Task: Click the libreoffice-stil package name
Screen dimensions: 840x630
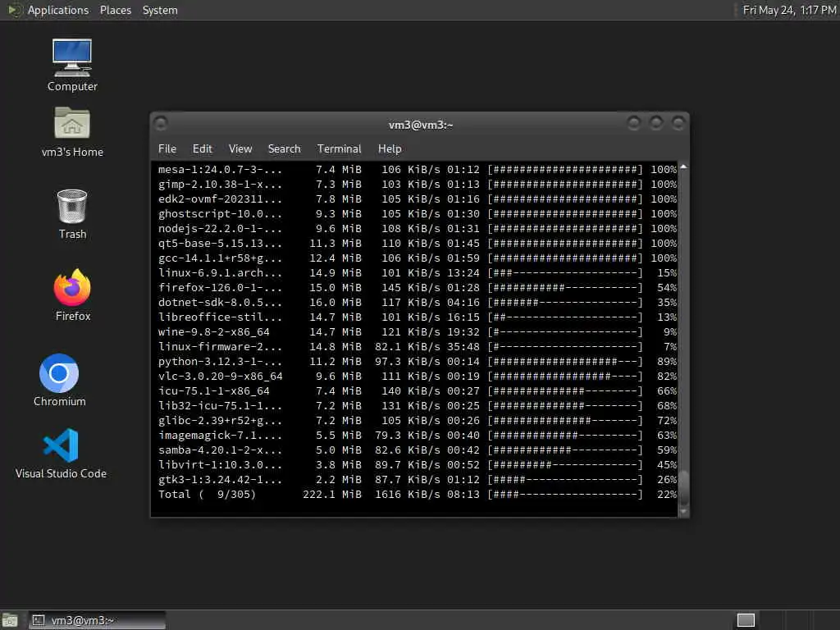Action: [x=220, y=317]
